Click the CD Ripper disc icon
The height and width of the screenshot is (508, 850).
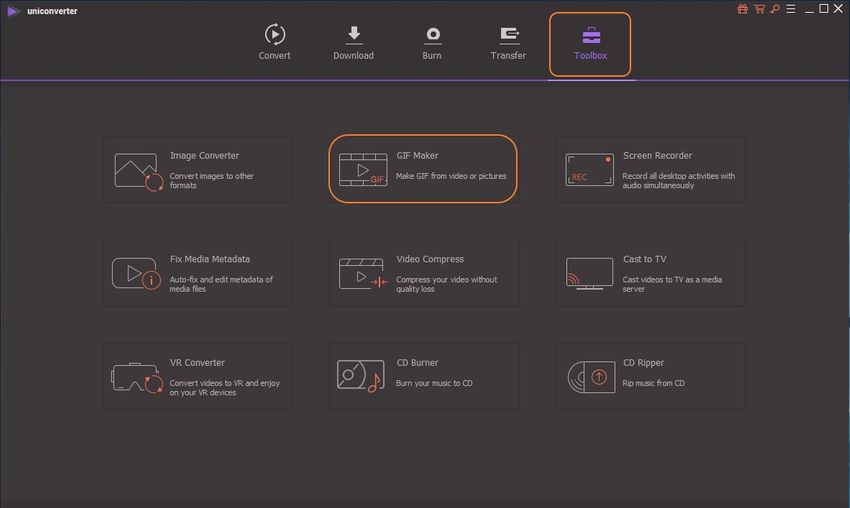tap(589, 376)
